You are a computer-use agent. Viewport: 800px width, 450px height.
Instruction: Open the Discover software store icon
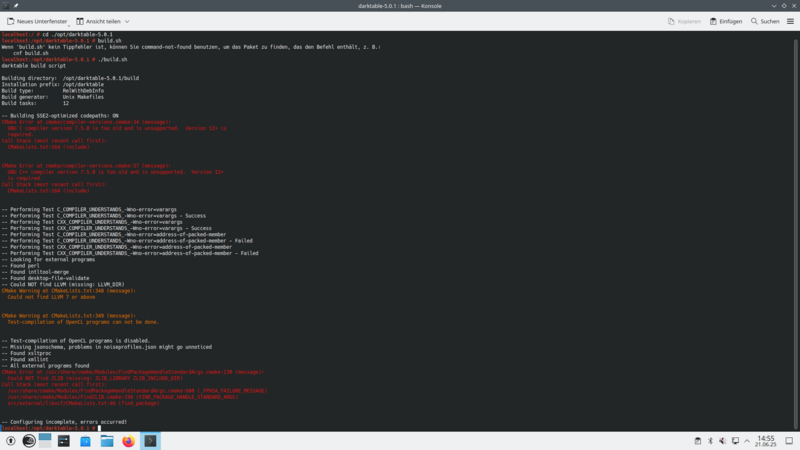point(85,441)
